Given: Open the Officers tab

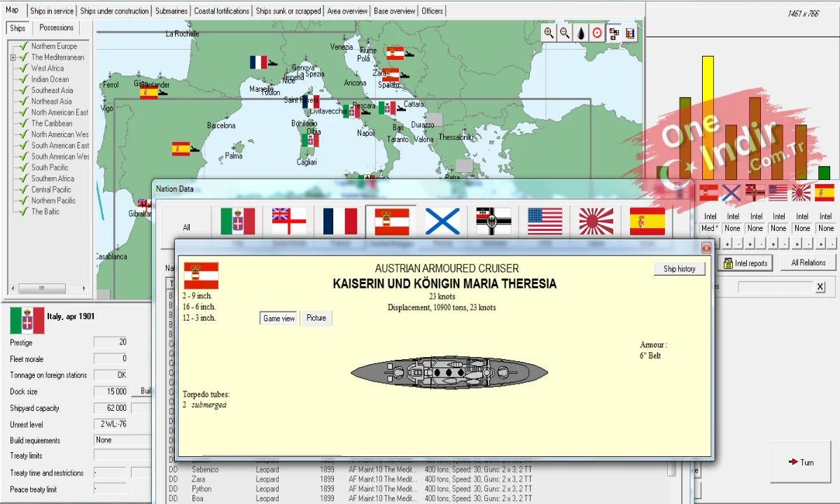Looking at the screenshot, I should click(433, 11).
